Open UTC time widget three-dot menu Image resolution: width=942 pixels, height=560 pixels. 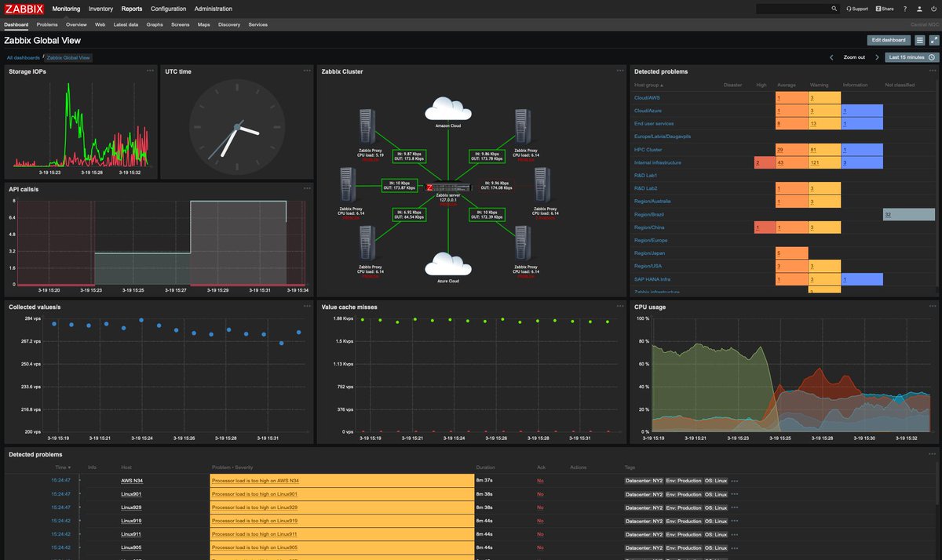307,71
